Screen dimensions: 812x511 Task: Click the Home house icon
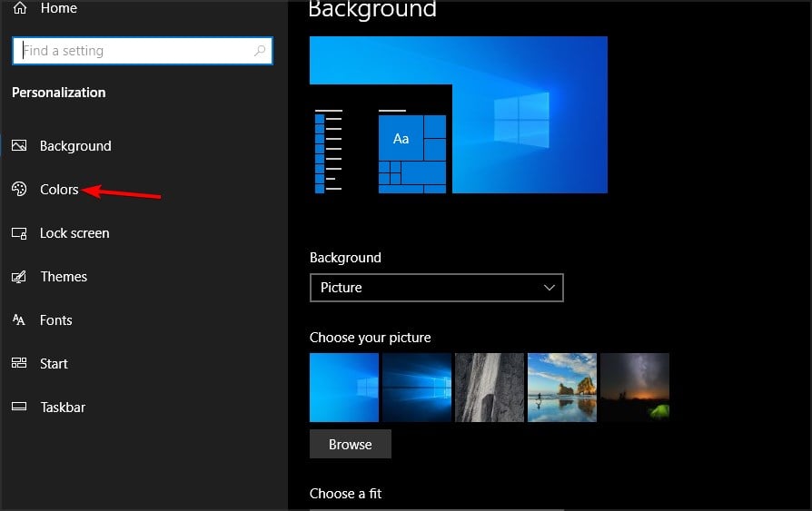tap(20, 8)
